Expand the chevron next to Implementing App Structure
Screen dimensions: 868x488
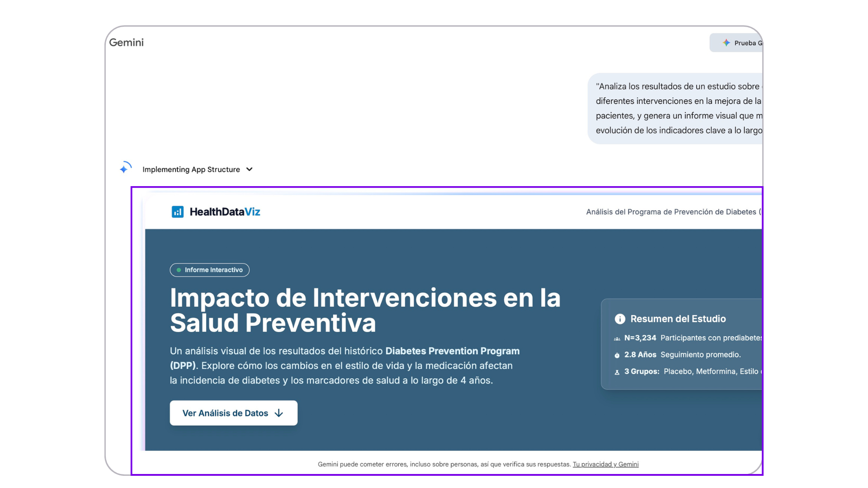pyautogui.click(x=249, y=169)
